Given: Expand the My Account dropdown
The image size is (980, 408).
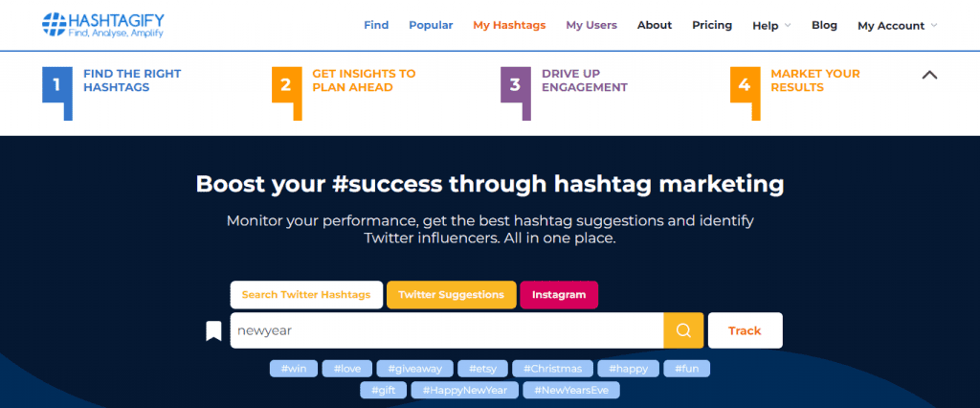Looking at the screenshot, I should (897, 26).
